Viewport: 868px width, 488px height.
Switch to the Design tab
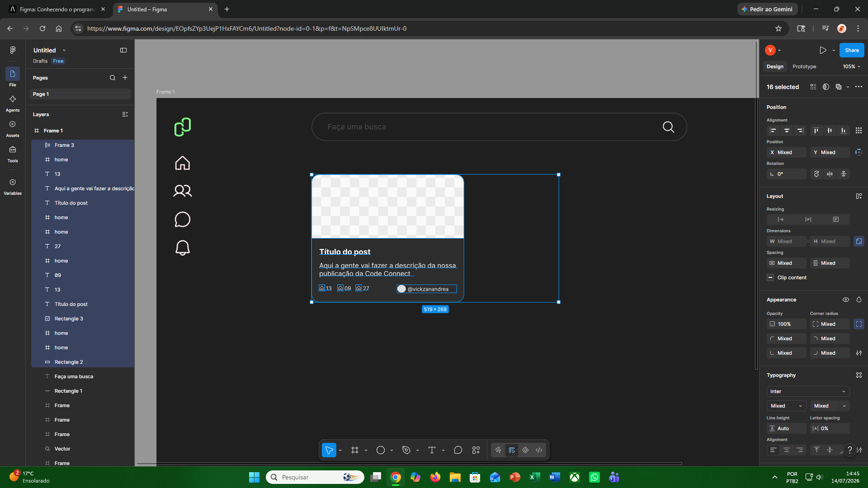click(775, 66)
